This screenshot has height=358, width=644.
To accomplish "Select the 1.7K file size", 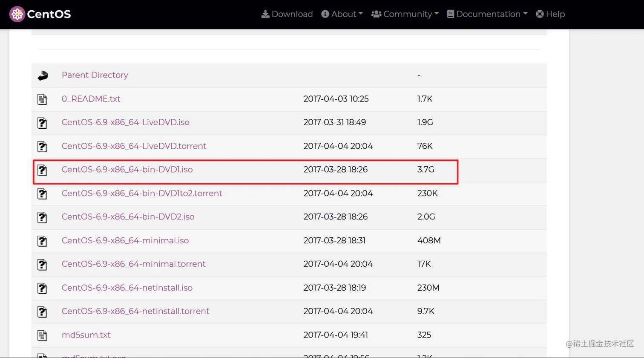I will [x=425, y=99].
